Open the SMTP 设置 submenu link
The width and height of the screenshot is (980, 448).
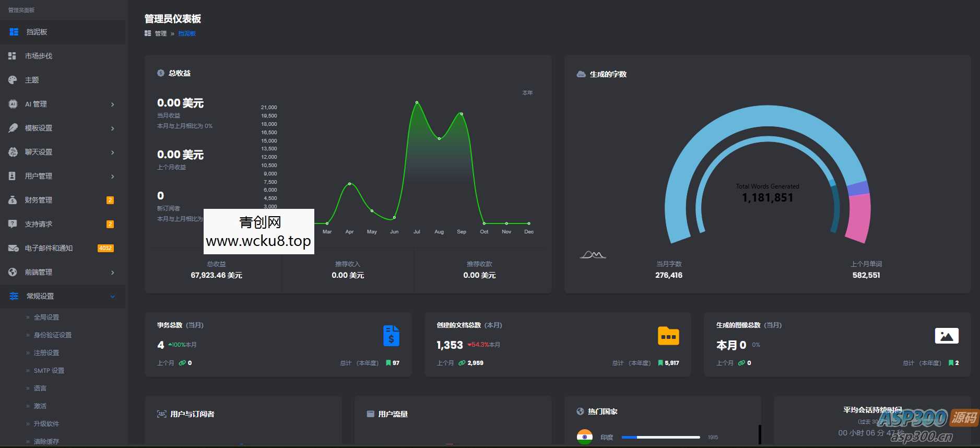click(x=49, y=371)
